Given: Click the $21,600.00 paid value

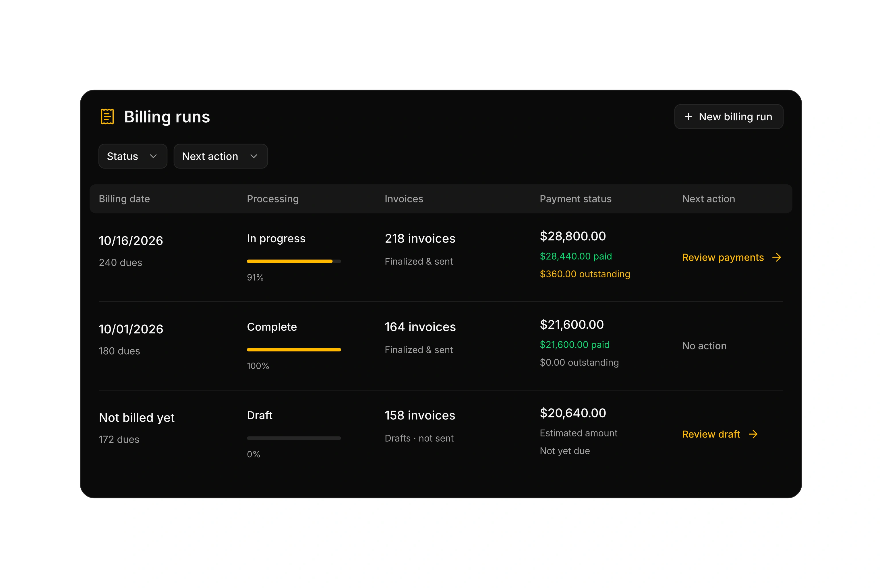Looking at the screenshot, I should pyautogui.click(x=575, y=345).
